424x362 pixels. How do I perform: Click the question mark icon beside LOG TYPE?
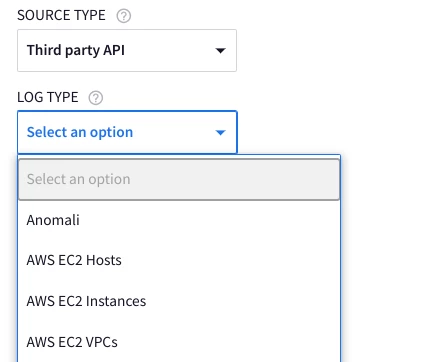96,98
